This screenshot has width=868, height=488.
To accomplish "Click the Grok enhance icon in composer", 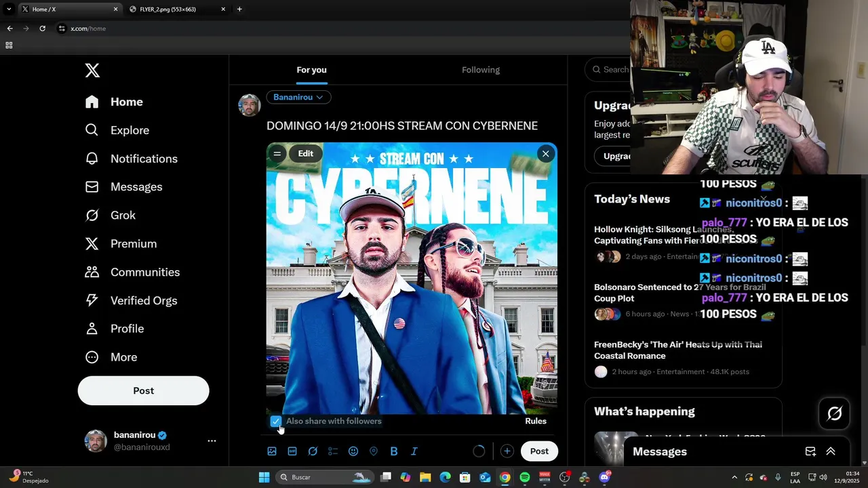I will coord(313,451).
